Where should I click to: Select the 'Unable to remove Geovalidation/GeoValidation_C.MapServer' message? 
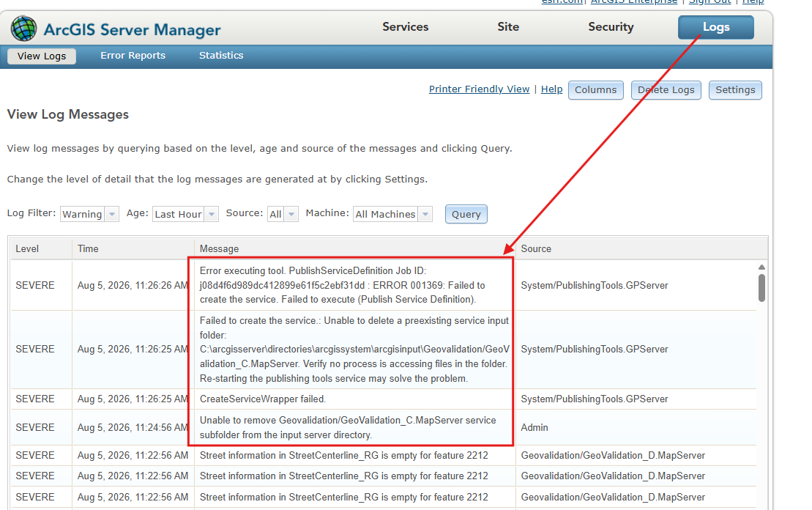point(348,428)
